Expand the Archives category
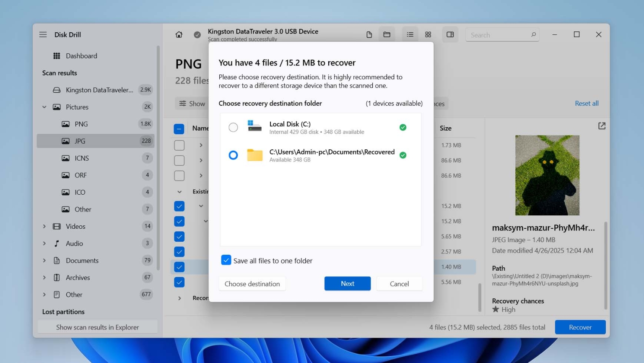644x363 pixels. 44,277
